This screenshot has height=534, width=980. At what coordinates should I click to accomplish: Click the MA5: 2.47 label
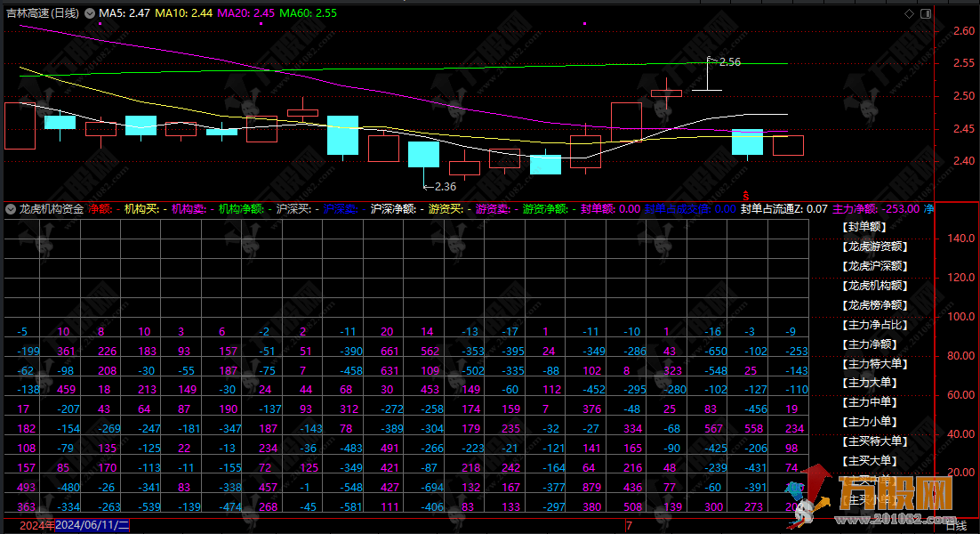click(x=125, y=13)
